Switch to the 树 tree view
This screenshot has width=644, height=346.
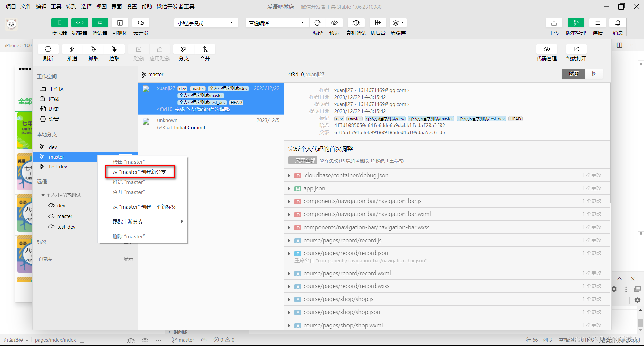(x=594, y=74)
